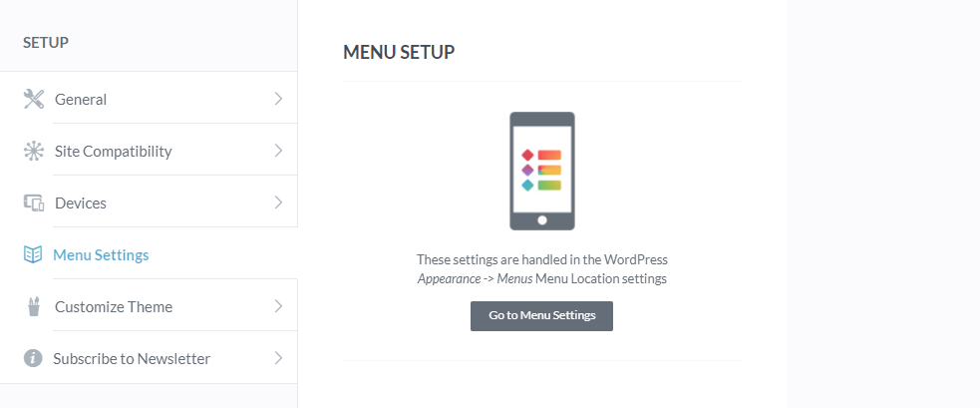
Task: Expand General using its chevron arrow
Action: (x=279, y=99)
